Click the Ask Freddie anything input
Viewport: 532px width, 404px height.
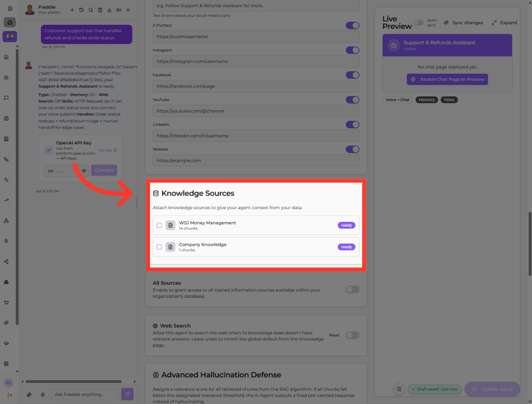tap(85, 394)
